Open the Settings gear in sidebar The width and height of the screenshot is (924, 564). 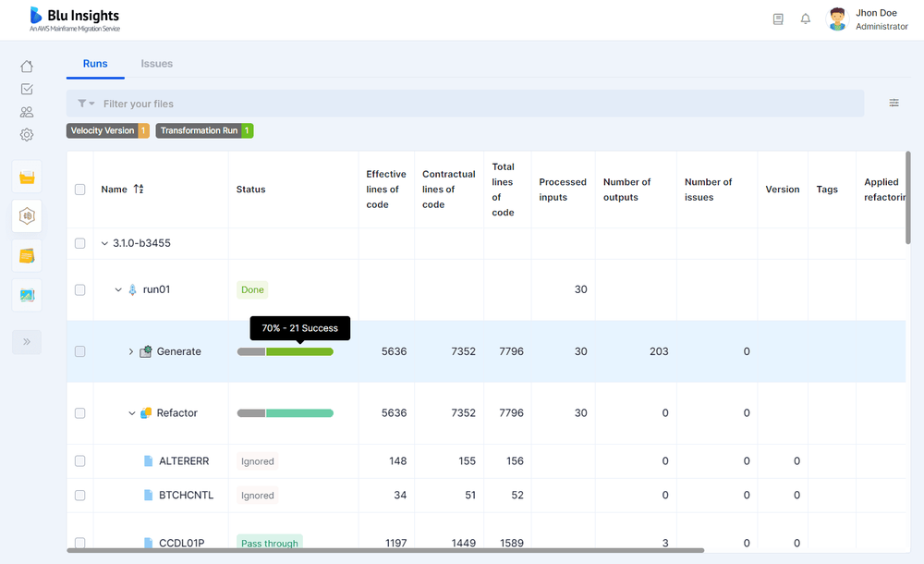27,134
